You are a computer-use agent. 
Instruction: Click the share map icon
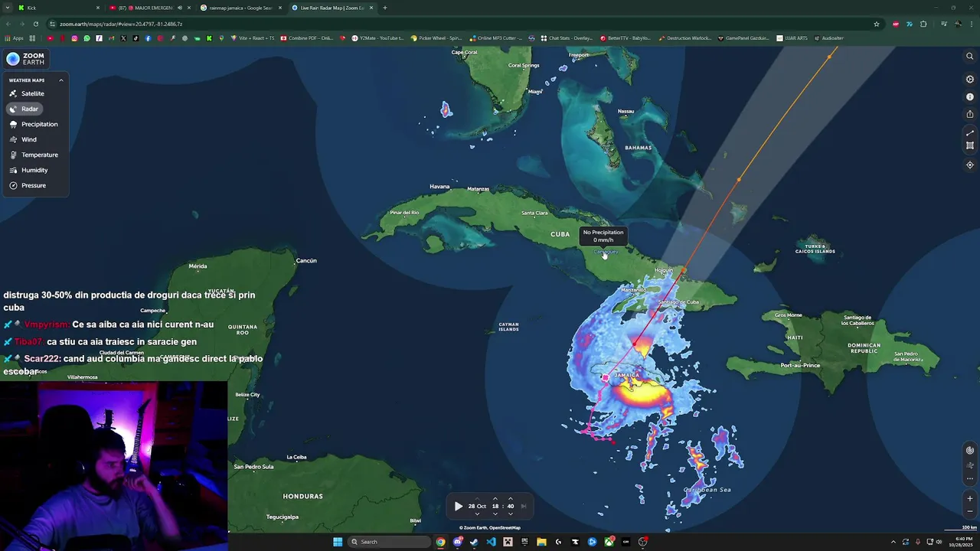point(970,114)
